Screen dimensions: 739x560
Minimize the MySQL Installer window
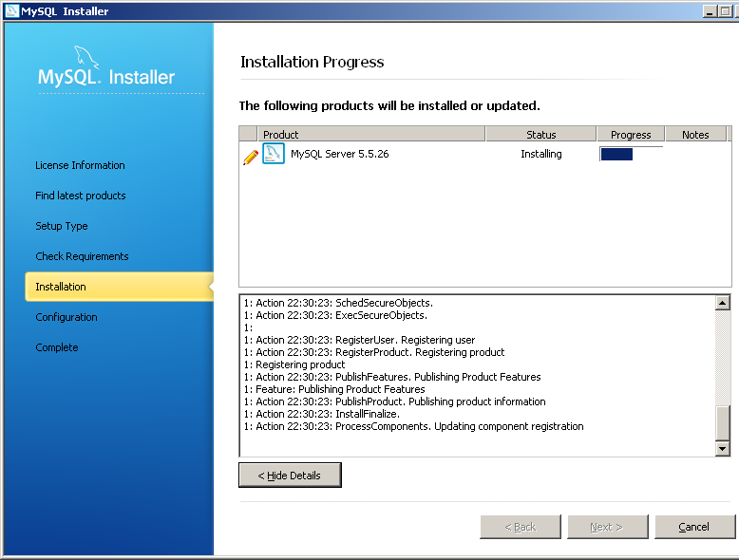pyautogui.click(x=710, y=10)
